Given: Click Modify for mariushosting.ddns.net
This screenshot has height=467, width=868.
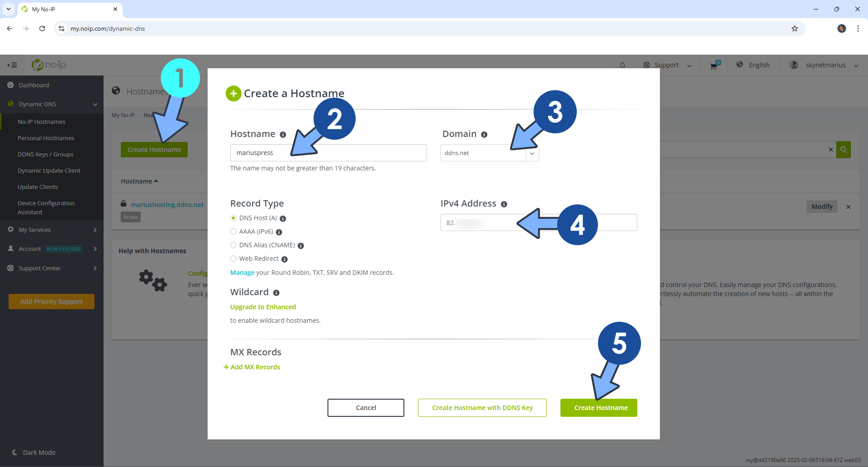Looking at the screenshot, I should click(x=822, y=207).
